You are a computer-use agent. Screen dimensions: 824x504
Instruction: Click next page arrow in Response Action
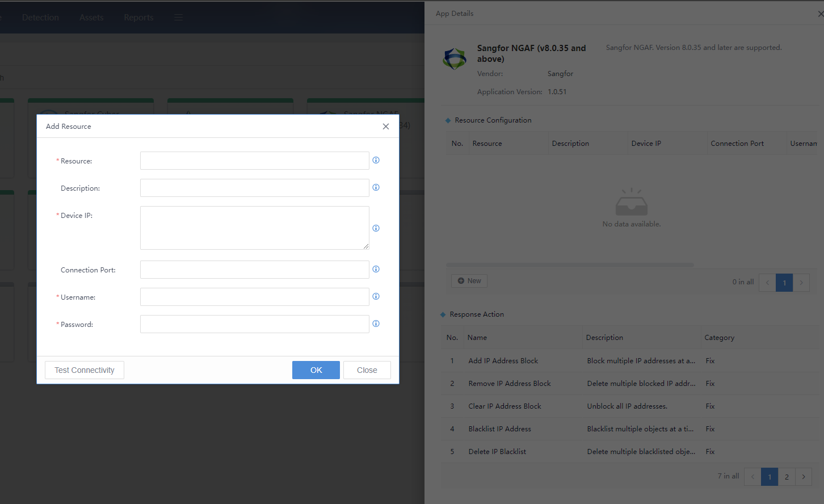[x=804, y=477]
